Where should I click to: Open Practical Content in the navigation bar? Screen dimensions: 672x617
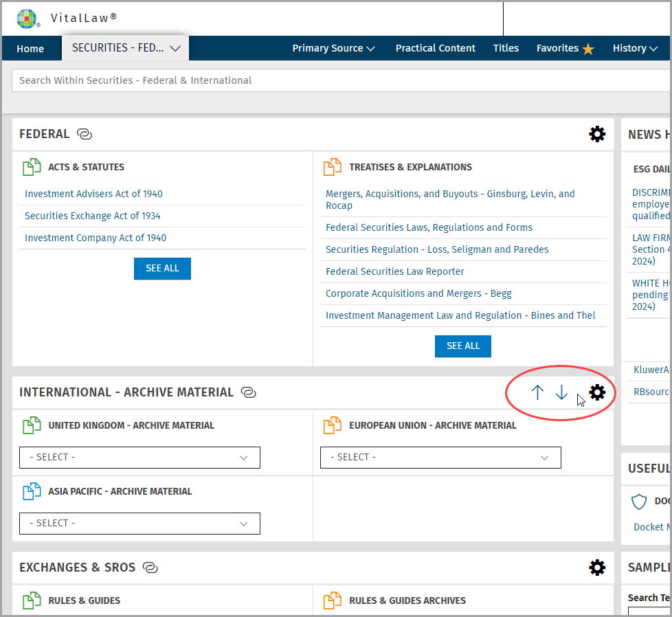pos(436,48)
